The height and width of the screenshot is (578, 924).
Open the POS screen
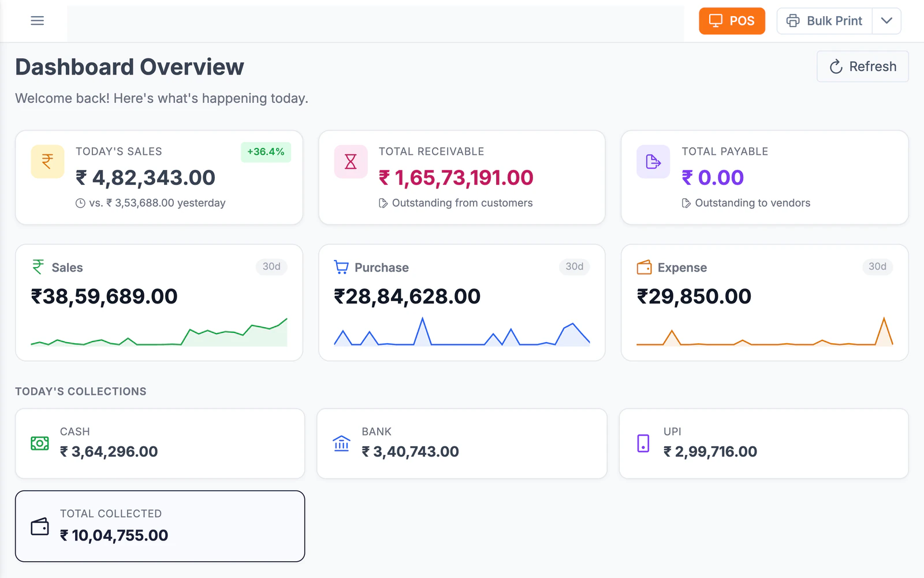(x=732, y=21)
